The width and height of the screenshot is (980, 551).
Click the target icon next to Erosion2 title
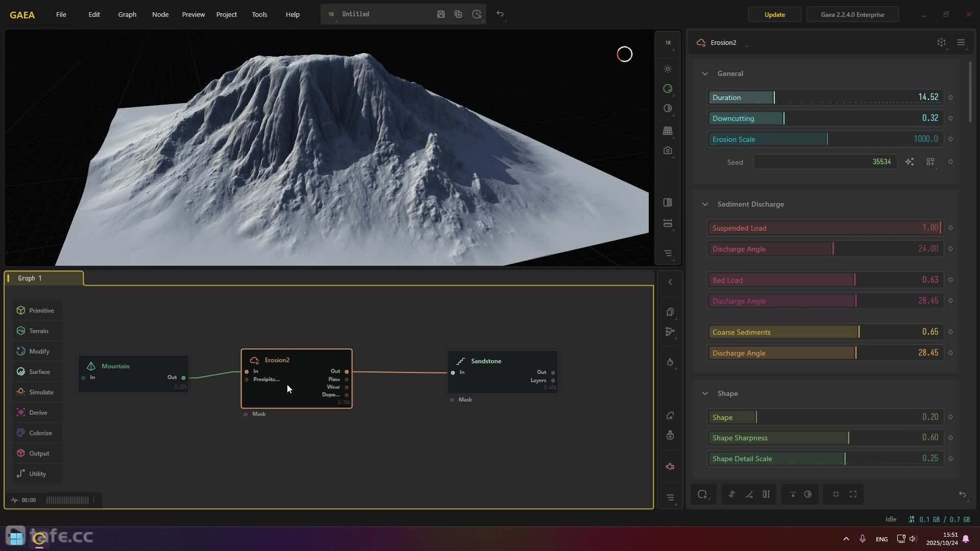pos(941,42)
